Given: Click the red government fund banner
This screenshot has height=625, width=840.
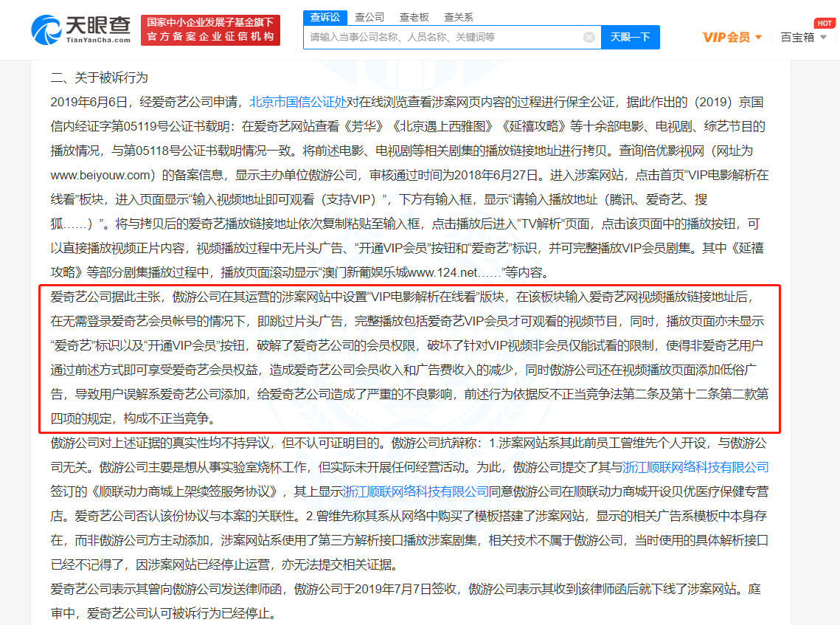Looking at the screenshot, I should (x=210, y=30).
